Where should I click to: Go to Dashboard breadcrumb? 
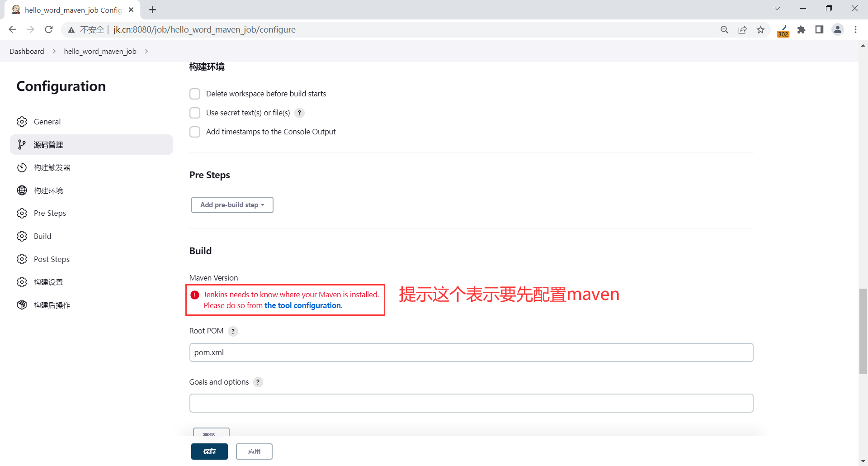point(27,51)
